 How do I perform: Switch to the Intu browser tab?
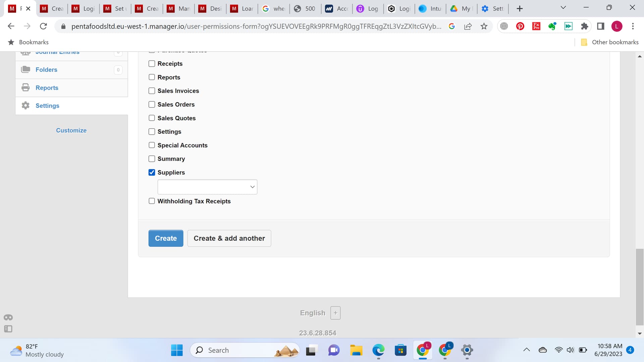[431, 9]
